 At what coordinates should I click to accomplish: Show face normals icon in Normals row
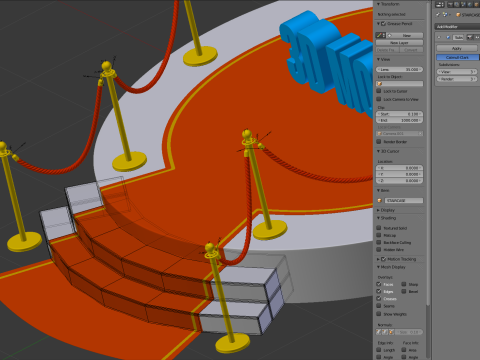tap(391, 332)
